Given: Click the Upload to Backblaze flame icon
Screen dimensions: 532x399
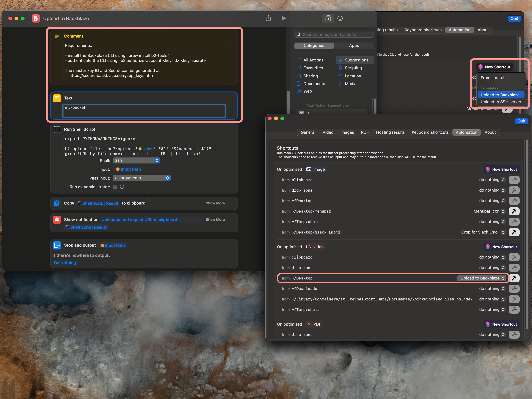Looking at the screenshot, I should 36,18.
